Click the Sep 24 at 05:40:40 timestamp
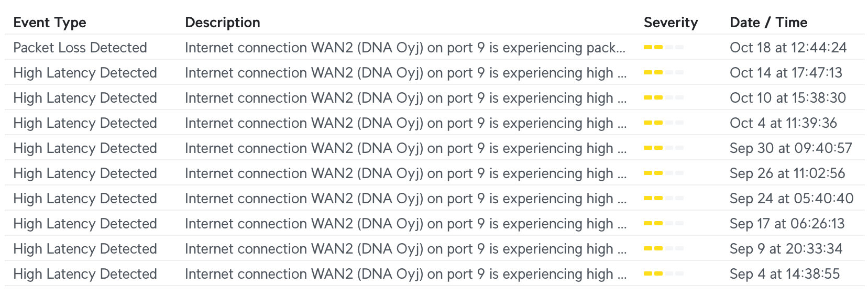 click(x=792, y=199)
